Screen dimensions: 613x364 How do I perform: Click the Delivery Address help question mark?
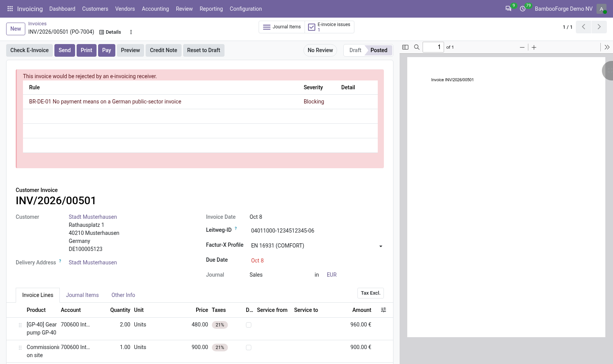[x=60, y=261]
